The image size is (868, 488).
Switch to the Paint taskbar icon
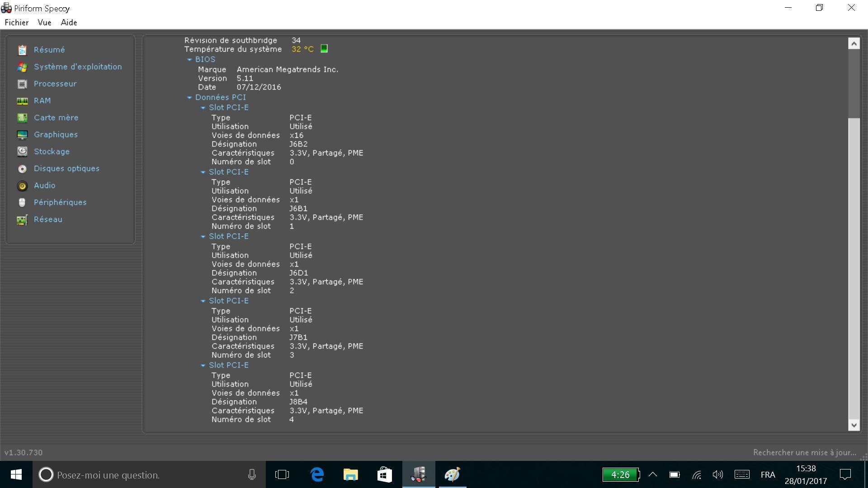(x=452, y=474)
